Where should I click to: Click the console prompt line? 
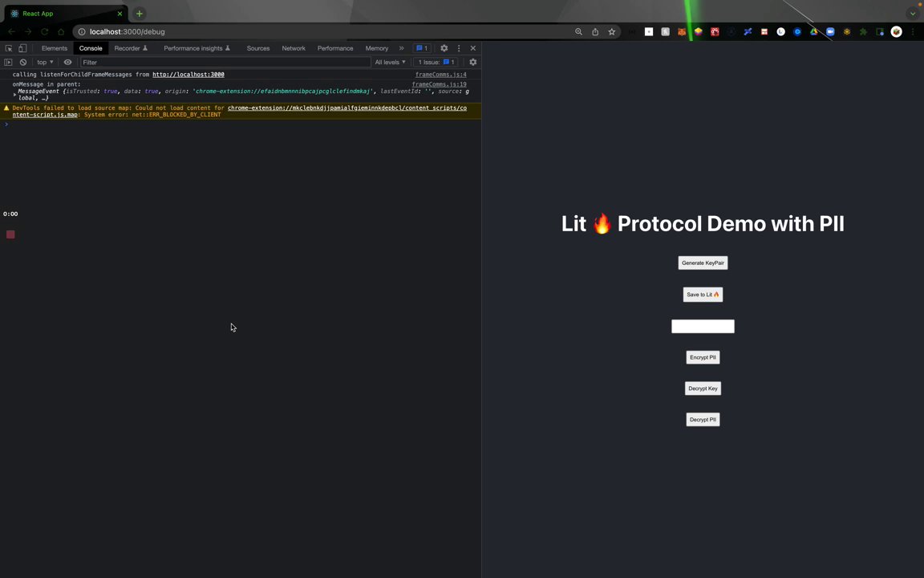pyautogui.click(x=241, y=124)
